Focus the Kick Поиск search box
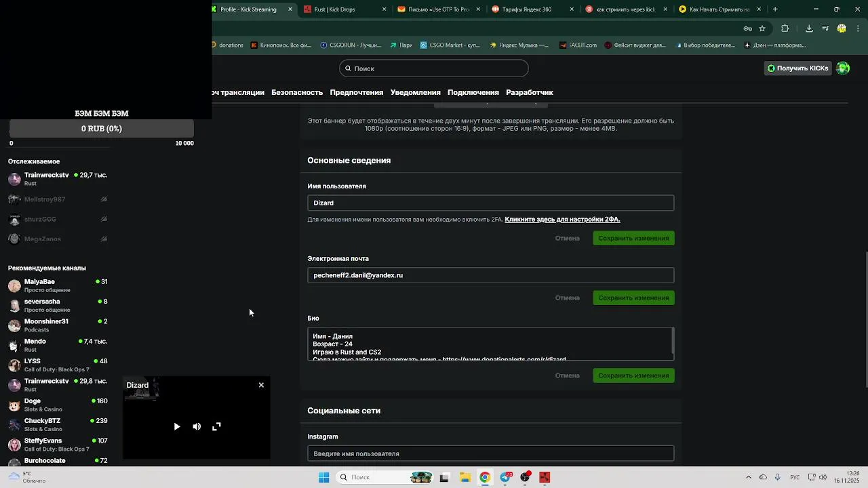The image size is (868, 488). [x=433, y=68]
